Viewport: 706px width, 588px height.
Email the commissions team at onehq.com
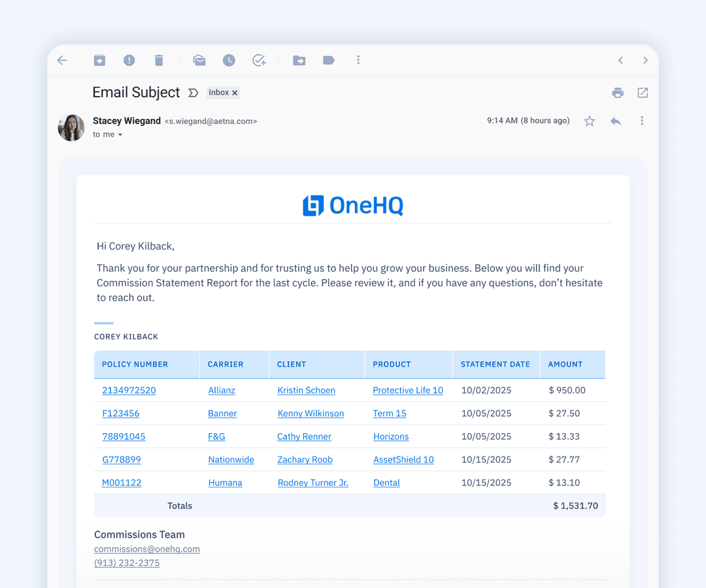[x=146, y=549]
